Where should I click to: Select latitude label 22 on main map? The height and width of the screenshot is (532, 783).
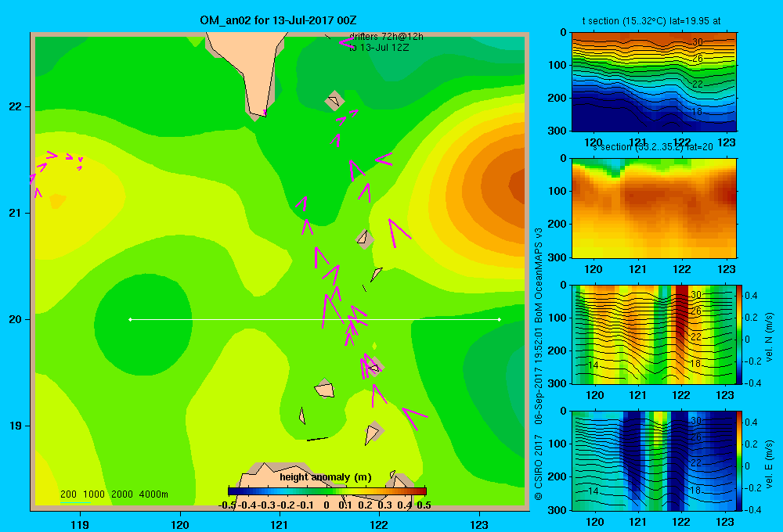coord(16,106)
